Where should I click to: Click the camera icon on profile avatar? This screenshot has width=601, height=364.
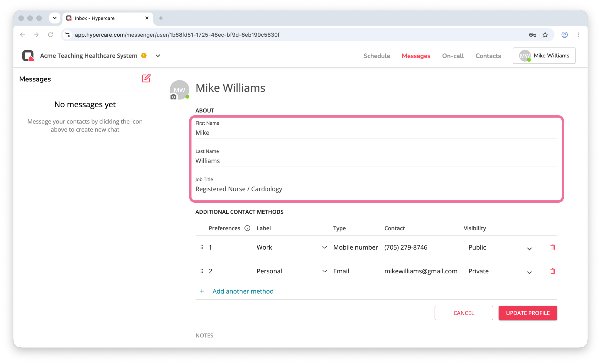coord(173,97)
